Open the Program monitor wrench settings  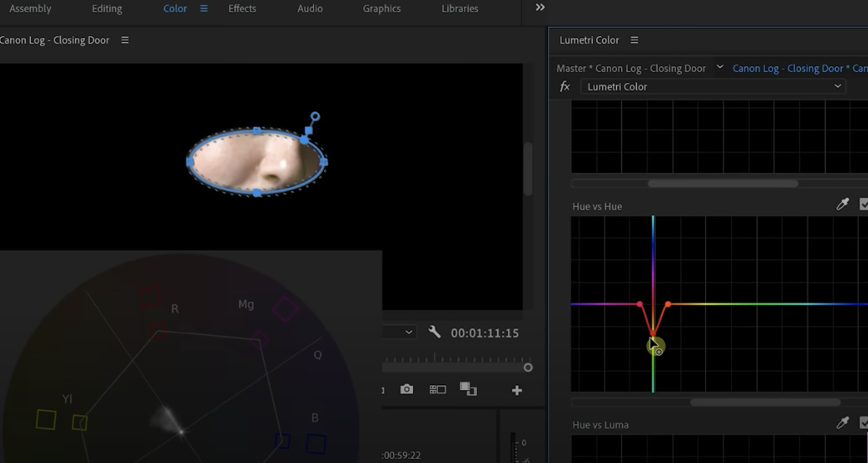pos(435,332)
